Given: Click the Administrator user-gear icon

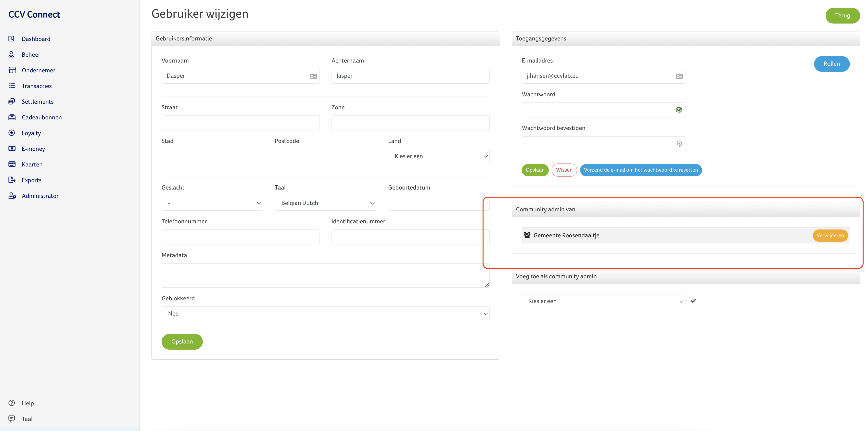Looking at the screenshot, I should pos(12,196).
